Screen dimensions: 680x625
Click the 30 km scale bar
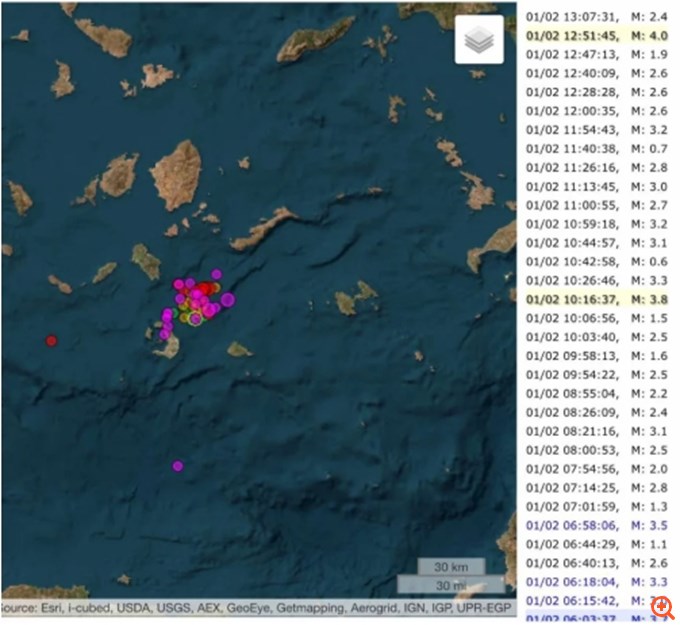tap(451, 566)
